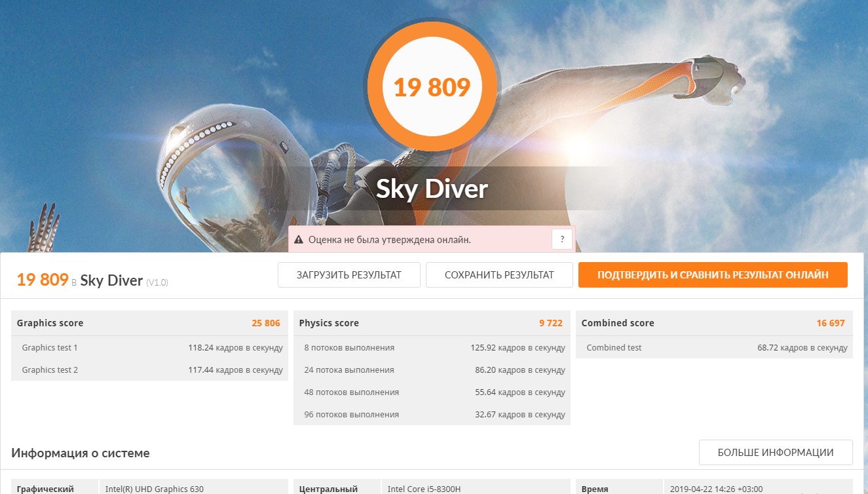
Task: Click the Intel Core i5-8300H entry
Action: pyautogui.click(x=425, y=489)
